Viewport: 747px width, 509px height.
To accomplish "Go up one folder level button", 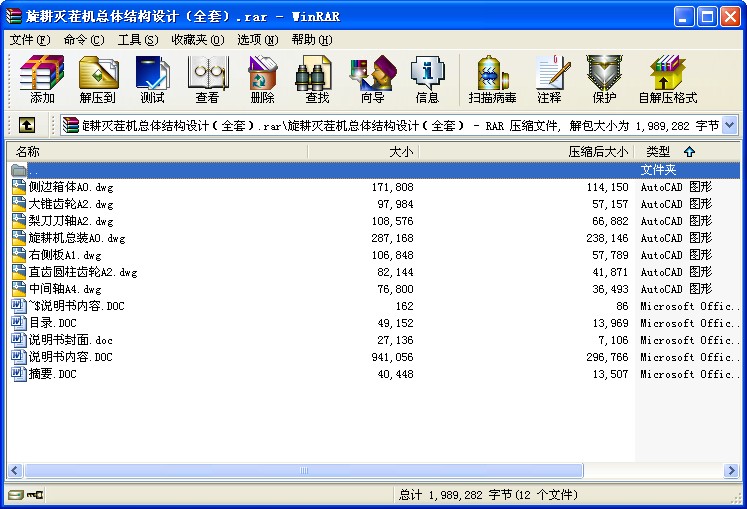I will coord(26,125).
